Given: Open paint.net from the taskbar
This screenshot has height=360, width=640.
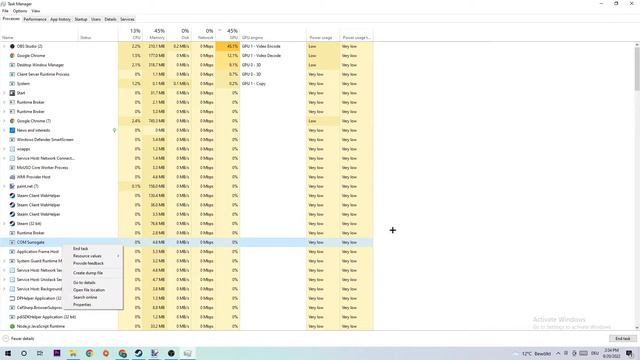Looking at the screenshot, I should [x=155, y=353].
